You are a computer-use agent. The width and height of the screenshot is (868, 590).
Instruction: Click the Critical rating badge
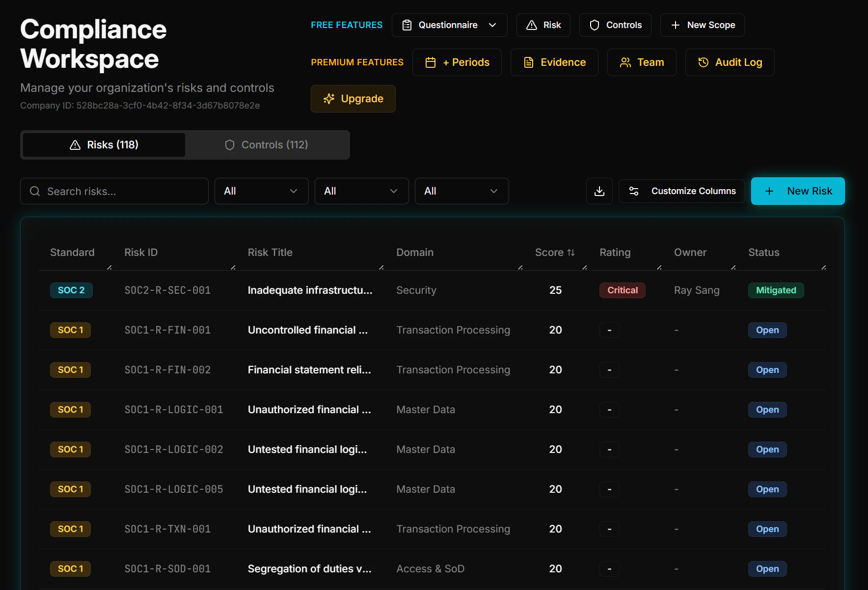(622, 290)
